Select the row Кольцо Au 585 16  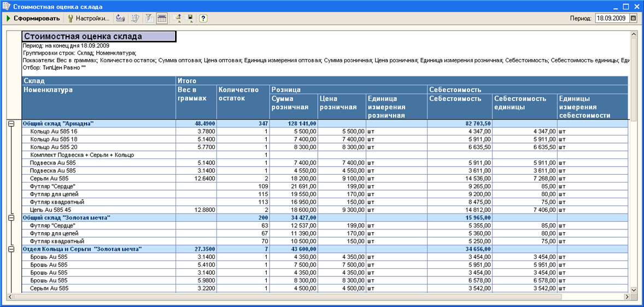325,131
